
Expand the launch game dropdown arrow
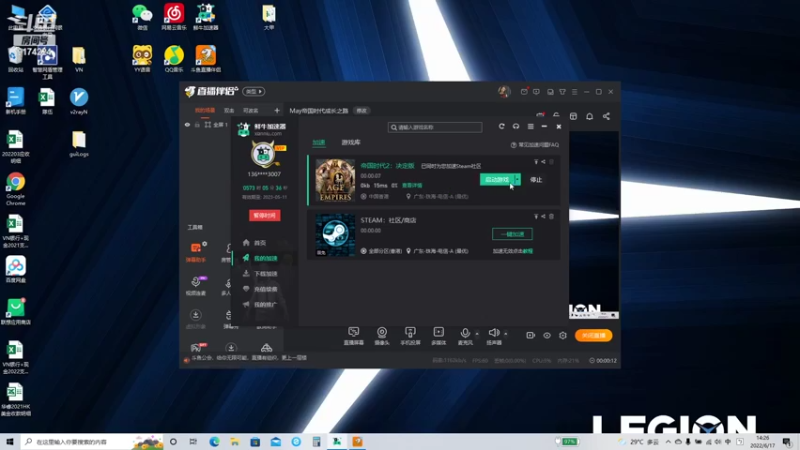click(518, 180)
